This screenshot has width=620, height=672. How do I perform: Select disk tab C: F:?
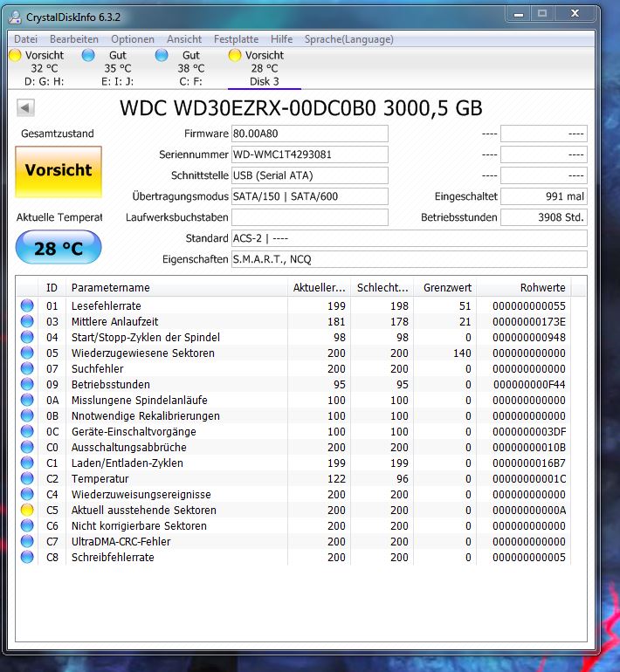pyautogui.click(x=190, y=68)
